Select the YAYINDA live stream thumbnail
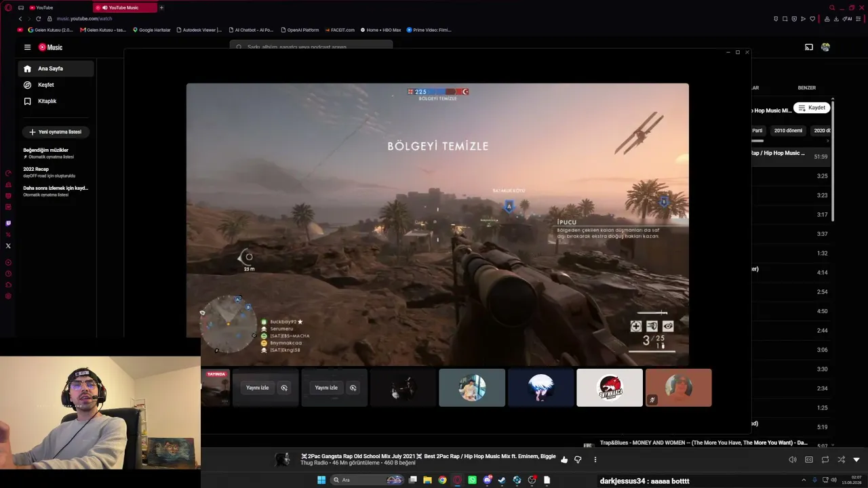The image size is (868, 488). [x=216, y=388]
